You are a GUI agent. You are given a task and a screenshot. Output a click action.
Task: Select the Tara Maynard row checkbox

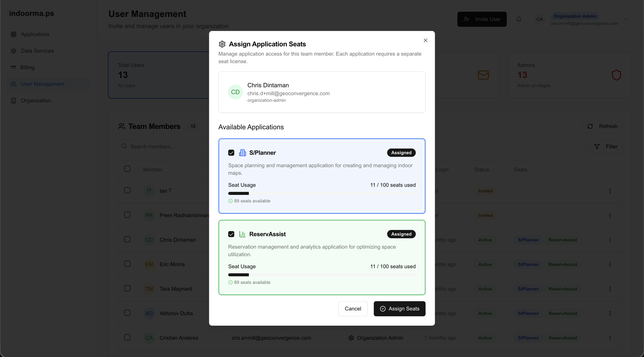(x=127, y=288)
